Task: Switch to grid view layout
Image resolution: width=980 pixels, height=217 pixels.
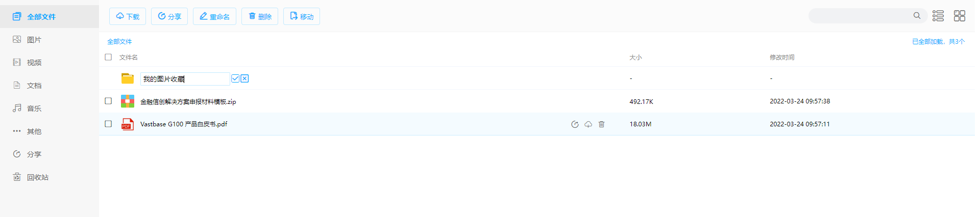Action: (x=960, y=16)
